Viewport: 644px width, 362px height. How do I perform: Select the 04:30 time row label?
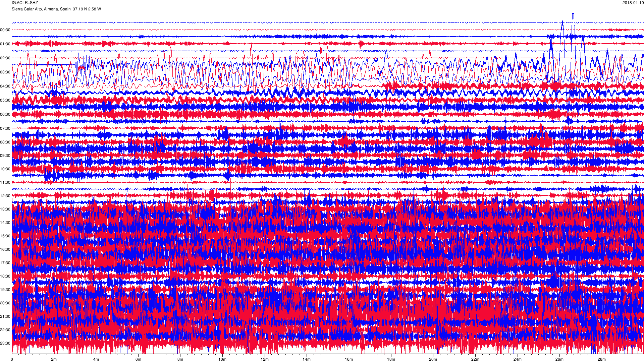5,86
